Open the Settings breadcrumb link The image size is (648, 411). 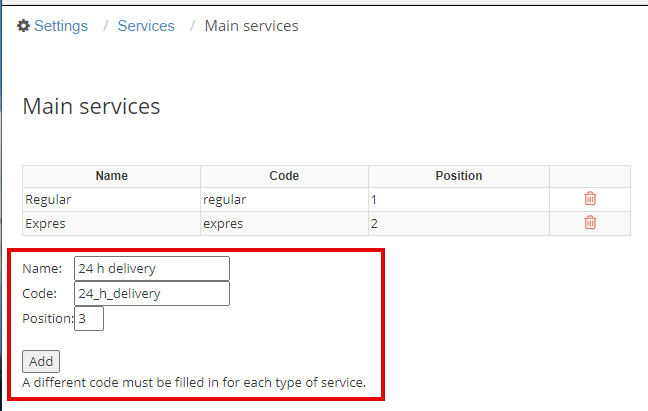click(61, 26)
